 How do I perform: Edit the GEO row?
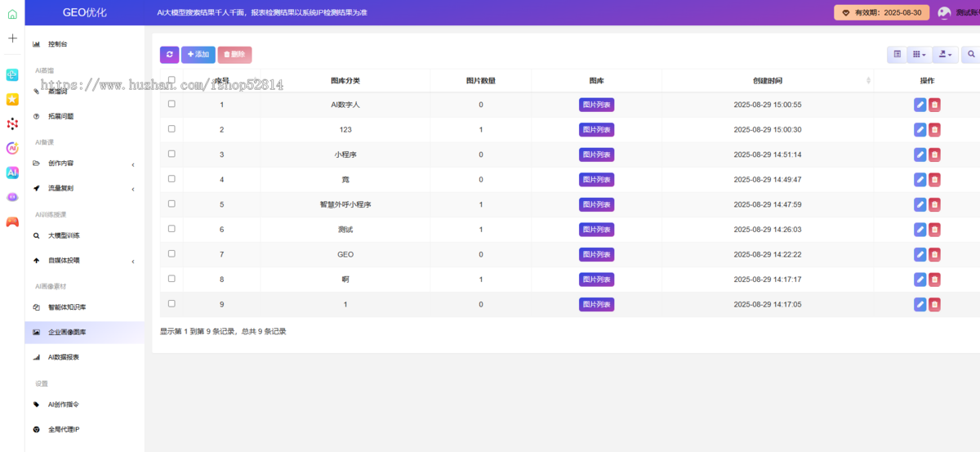pyautogui.click(x=920, y=254)
